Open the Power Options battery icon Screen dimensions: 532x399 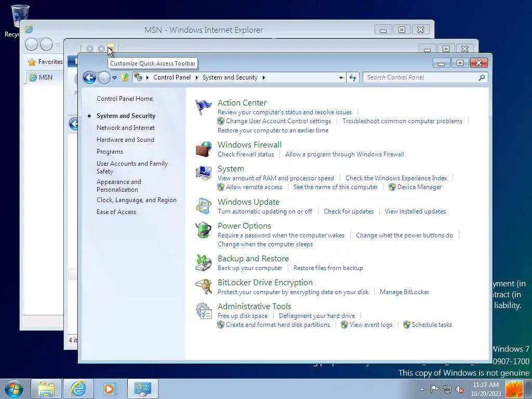tap(203, 230)
